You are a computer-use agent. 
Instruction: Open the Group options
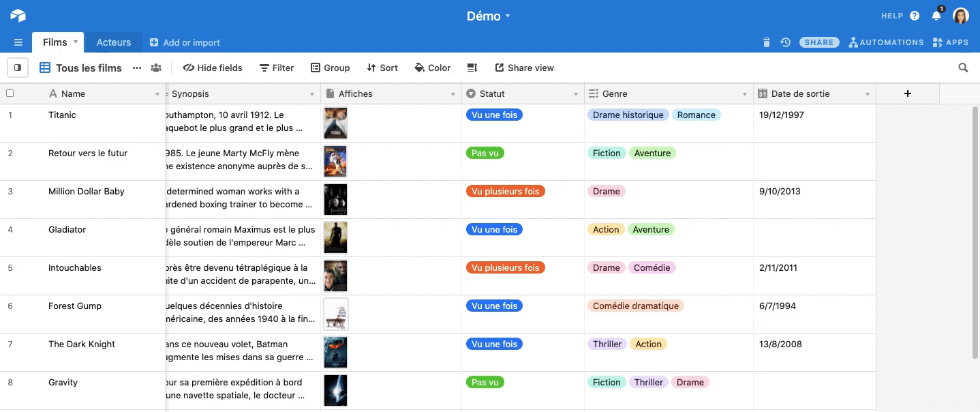coord(331,68)
